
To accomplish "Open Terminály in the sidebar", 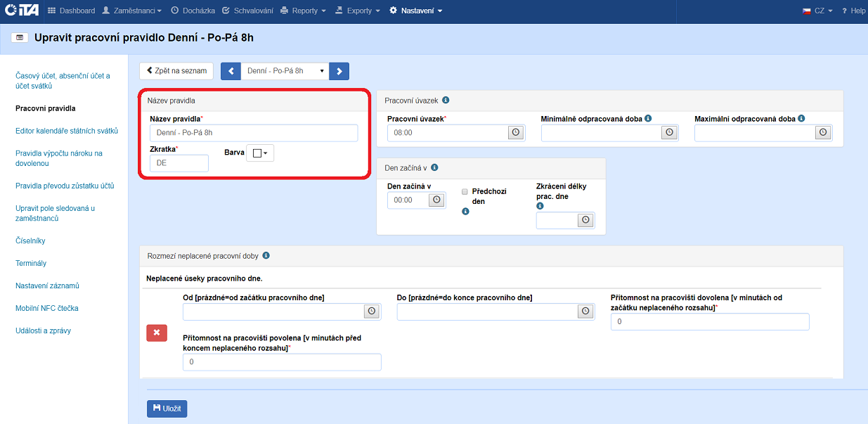I will click(31, 263).
